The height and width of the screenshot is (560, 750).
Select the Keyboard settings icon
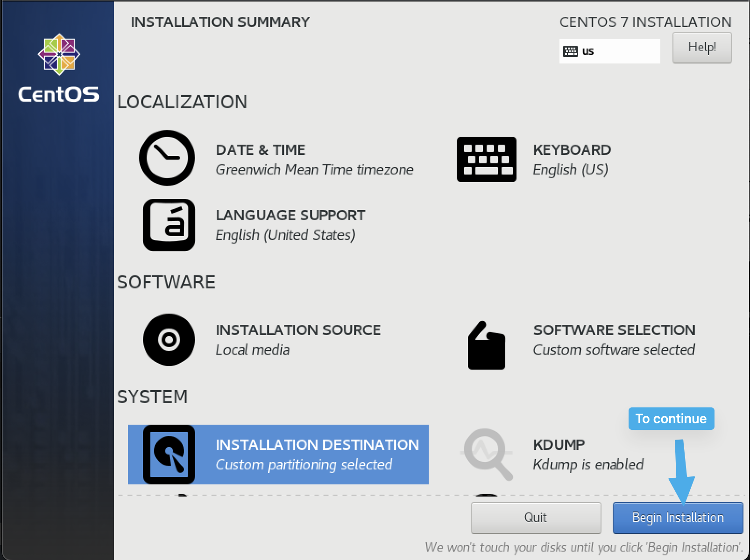pos(486,159)
